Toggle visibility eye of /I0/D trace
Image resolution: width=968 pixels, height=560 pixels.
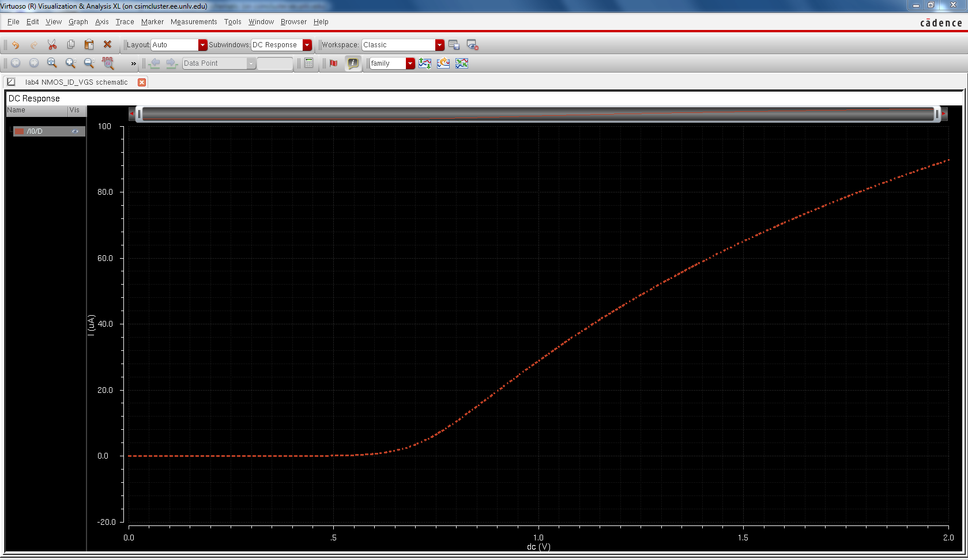coord(75,131)
